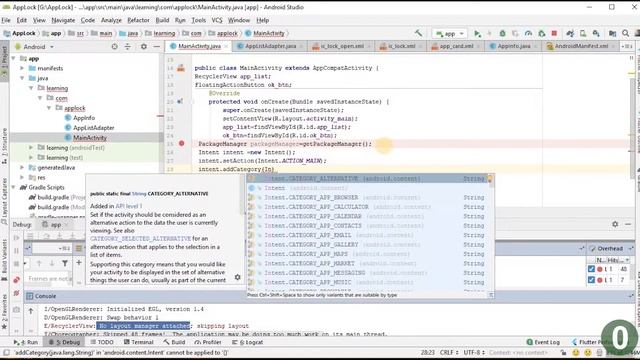The width and height of the screenshot is (640, 360).
Task: Expand the manifests folder
Action: tap(22, 68)
